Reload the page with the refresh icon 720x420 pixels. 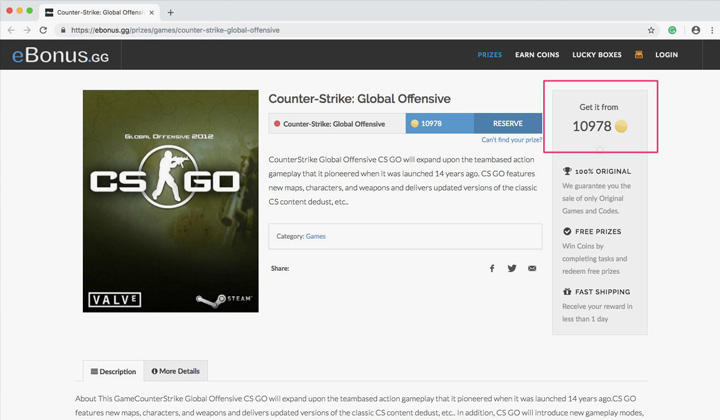pyautogui.click(x=43, y=30)
